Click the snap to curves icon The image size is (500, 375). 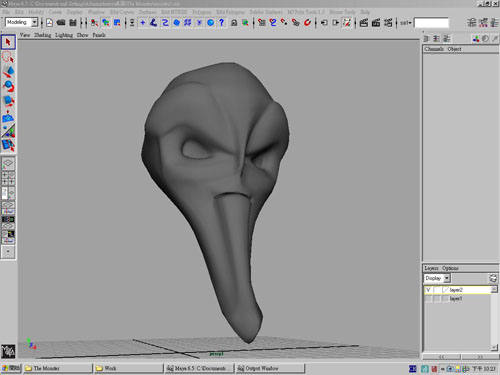pos(273,23)
